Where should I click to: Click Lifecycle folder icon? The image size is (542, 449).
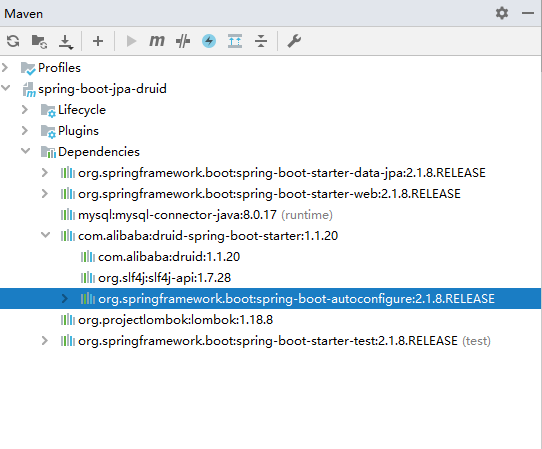[x=48, y=111]
